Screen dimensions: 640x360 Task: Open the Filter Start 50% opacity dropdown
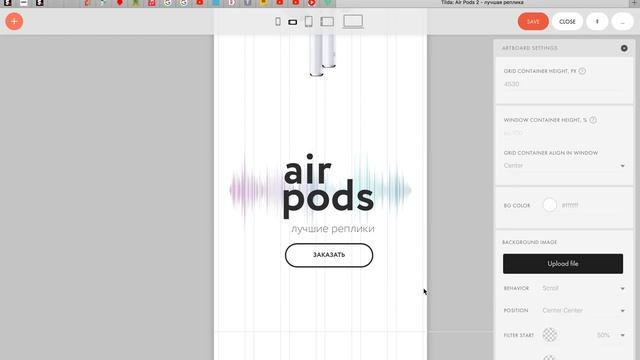pos(610,335)
